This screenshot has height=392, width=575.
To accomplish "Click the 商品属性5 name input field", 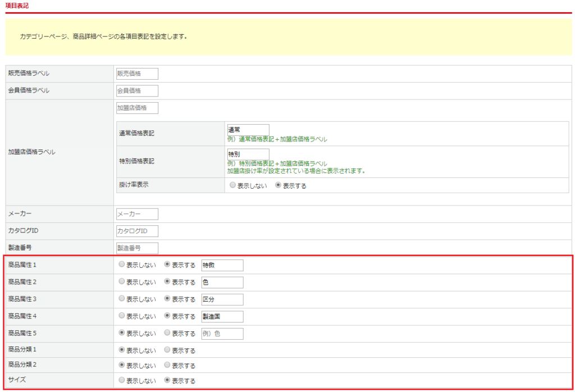I will pos(222,334).
